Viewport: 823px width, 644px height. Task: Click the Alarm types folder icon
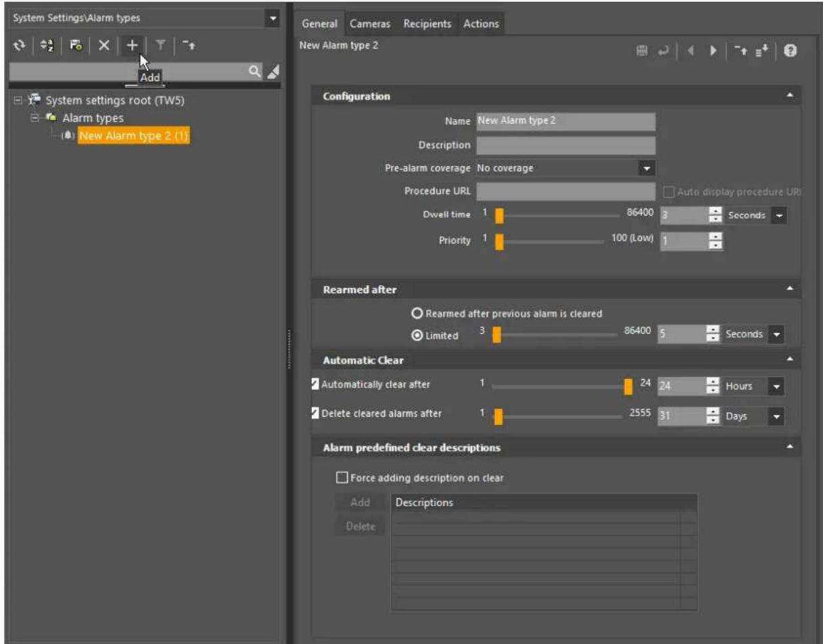51,118
